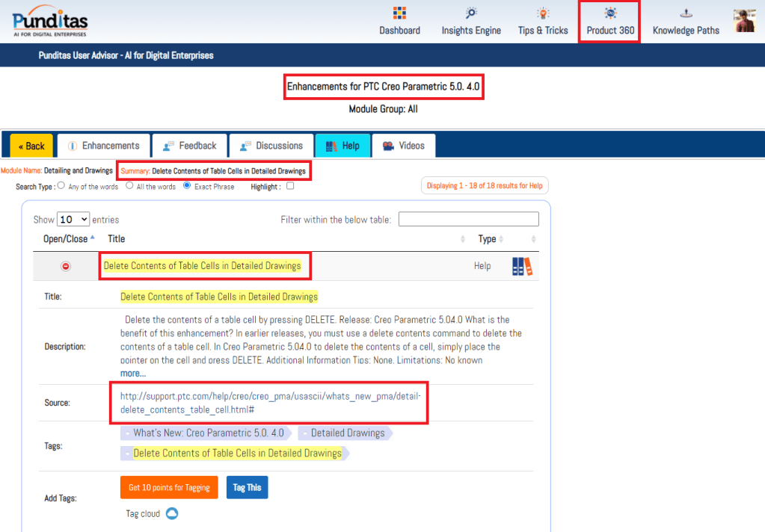Select 'All the words' radio button

[129, 186]
